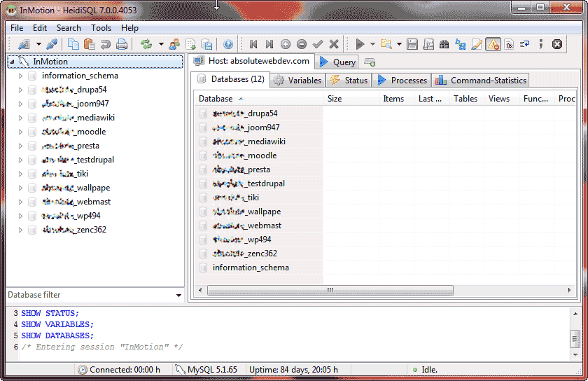Sort by the Size column header
Screen dimensions: 588x381
[351, 99]
